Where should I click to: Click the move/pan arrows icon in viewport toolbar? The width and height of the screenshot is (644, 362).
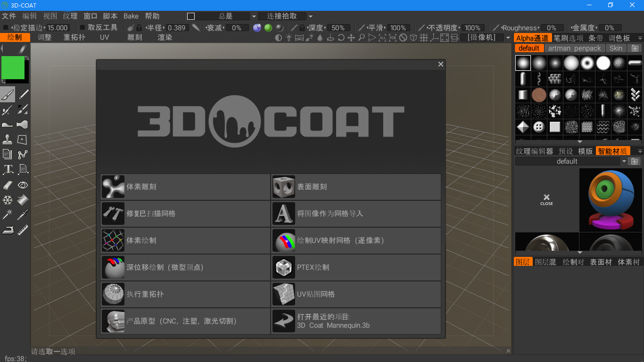(351, 38)
